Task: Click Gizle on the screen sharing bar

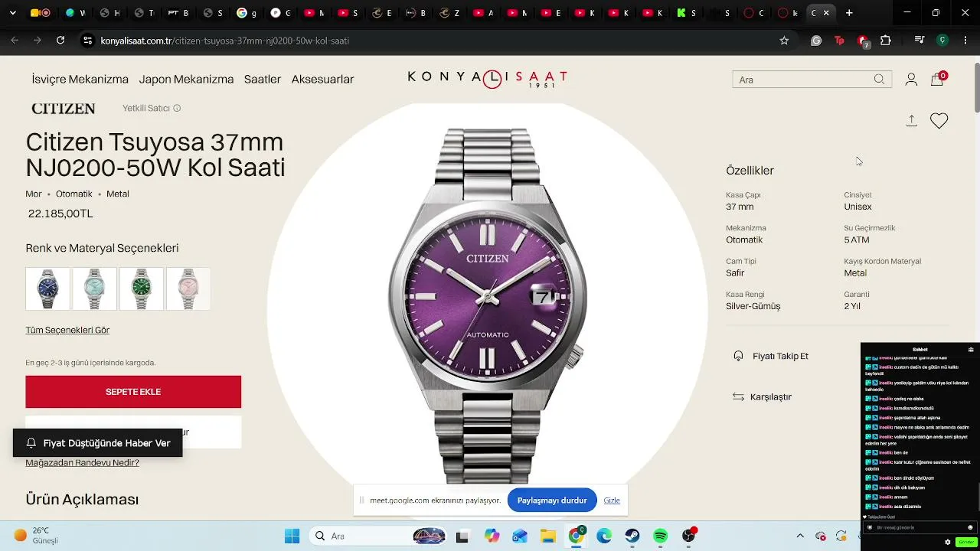Action: click(612, 500)
